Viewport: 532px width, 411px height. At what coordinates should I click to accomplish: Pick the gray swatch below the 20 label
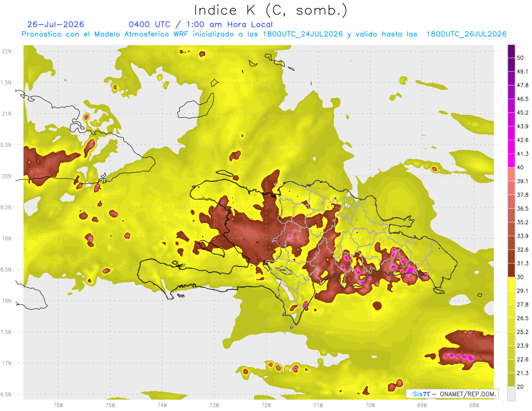tap(511, 394)
